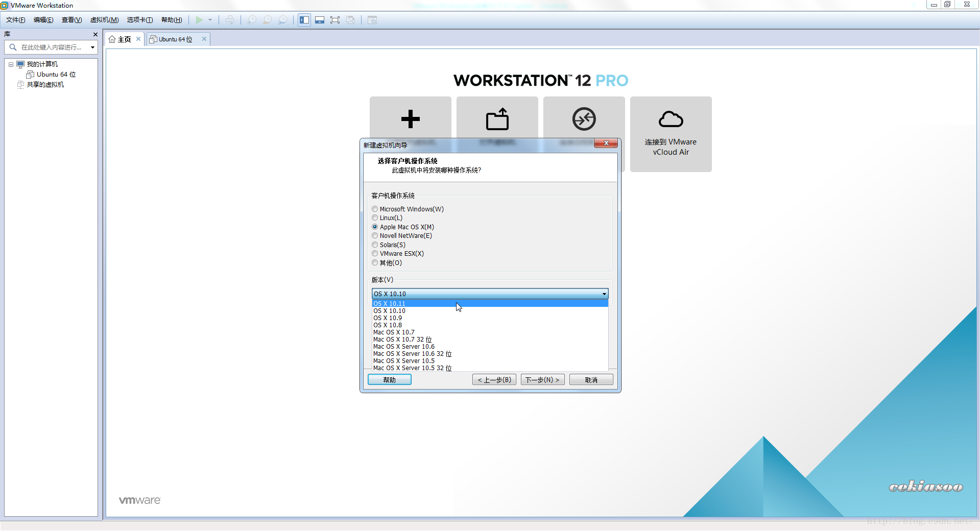Image resolution: width=980 pixels, height=531 pixels.
Task: Click the version combo box showing OS X 10.10
Action: coord(490,294)
